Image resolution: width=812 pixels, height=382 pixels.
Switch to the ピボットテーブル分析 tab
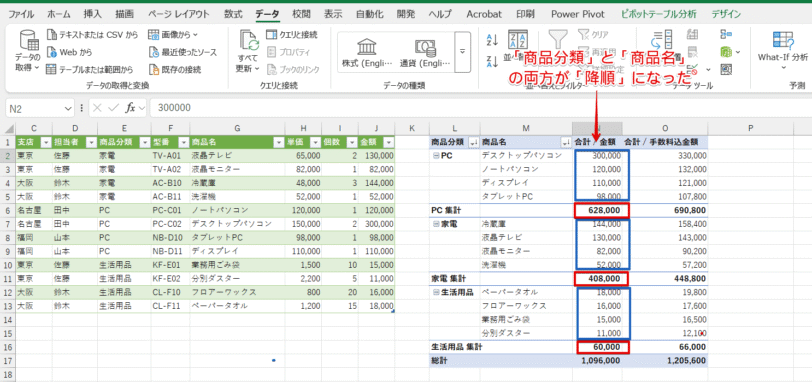(x=659, y=14)
